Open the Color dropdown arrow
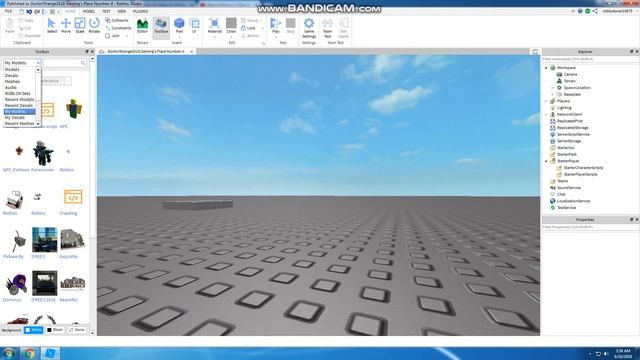Screen dimensions: 640x360 tap(231, 37)
